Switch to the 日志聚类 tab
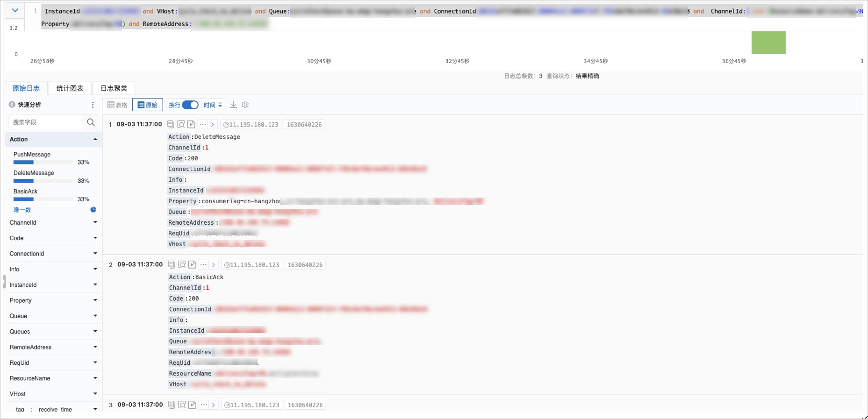The image size is (868, 419). 114,88
